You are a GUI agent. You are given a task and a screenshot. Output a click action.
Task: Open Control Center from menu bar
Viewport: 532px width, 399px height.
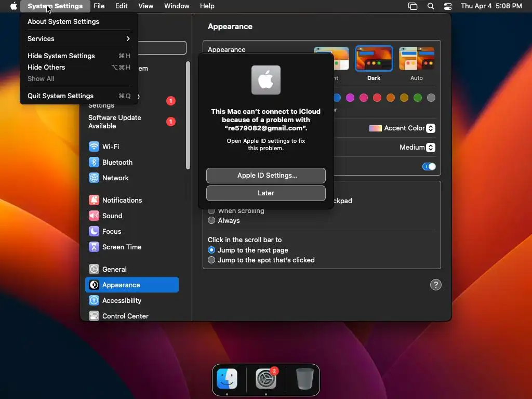[448, 6]
